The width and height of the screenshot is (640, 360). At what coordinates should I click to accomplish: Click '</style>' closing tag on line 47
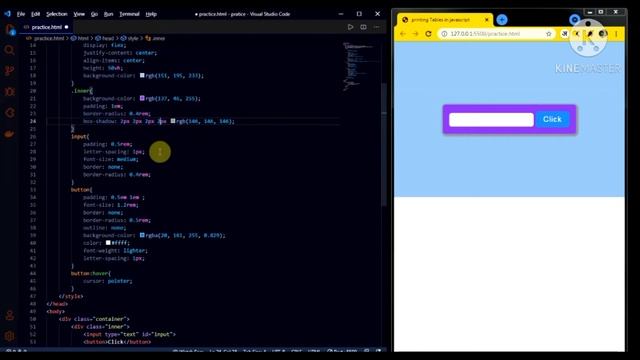[x=71, y=296]
